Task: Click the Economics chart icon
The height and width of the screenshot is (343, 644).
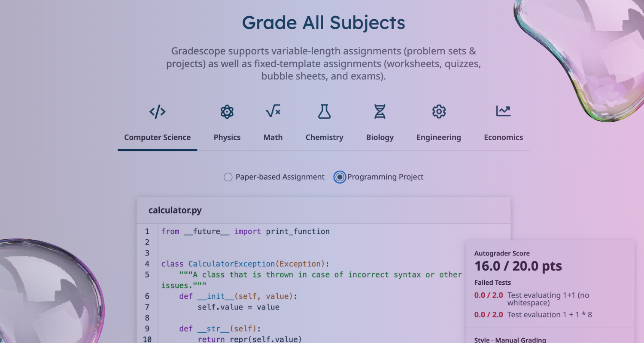Action: click(503, 111)
